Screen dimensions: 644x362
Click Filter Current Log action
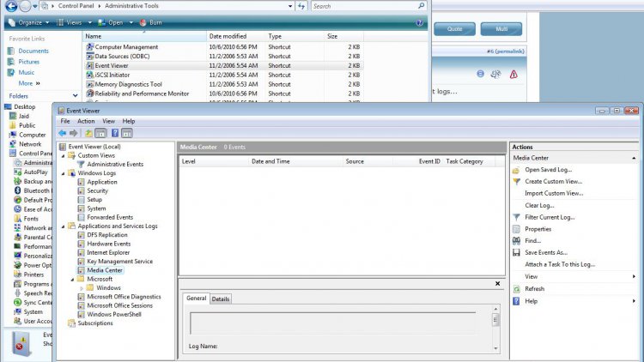pyautogui.click(x=550, y=218)
